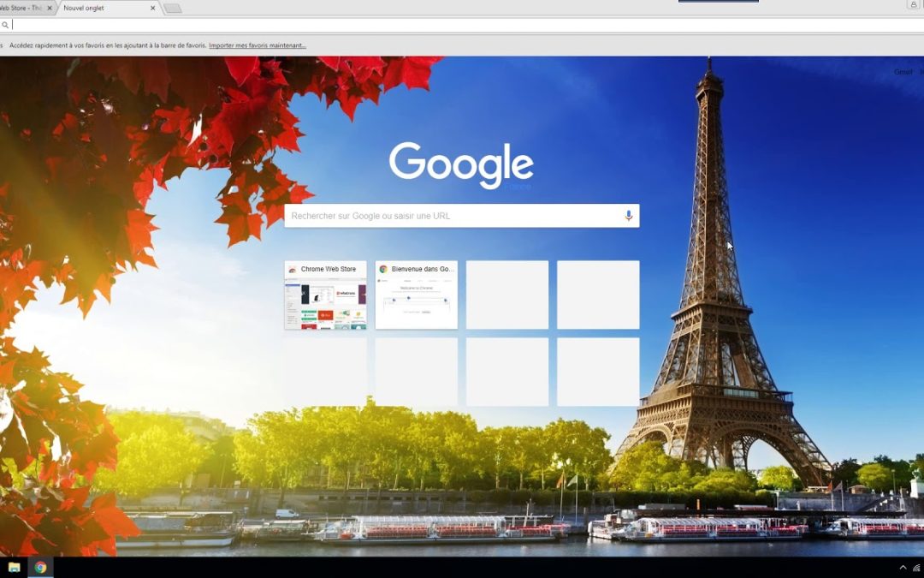
Task: Open Chrome from the taskbar
Action: click(40, 567)
